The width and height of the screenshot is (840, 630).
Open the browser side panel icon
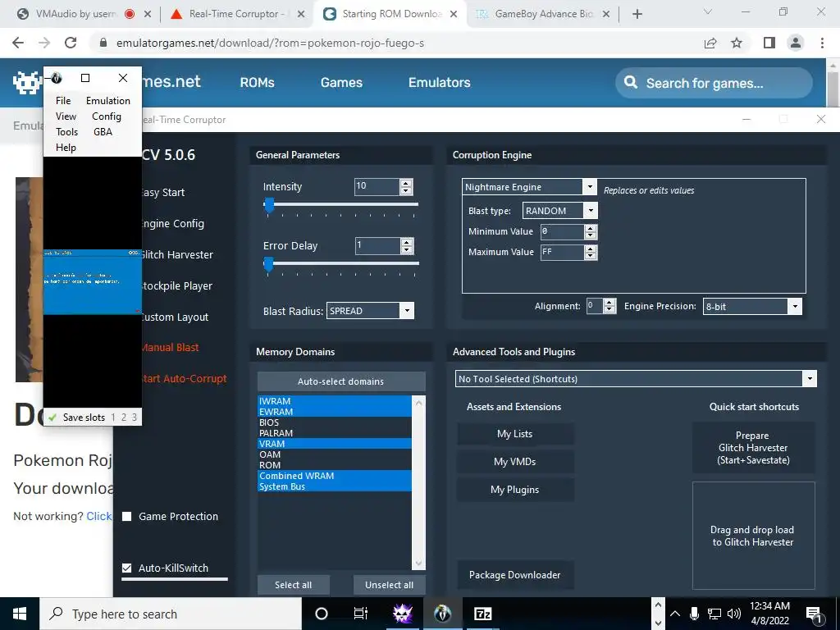769,43
